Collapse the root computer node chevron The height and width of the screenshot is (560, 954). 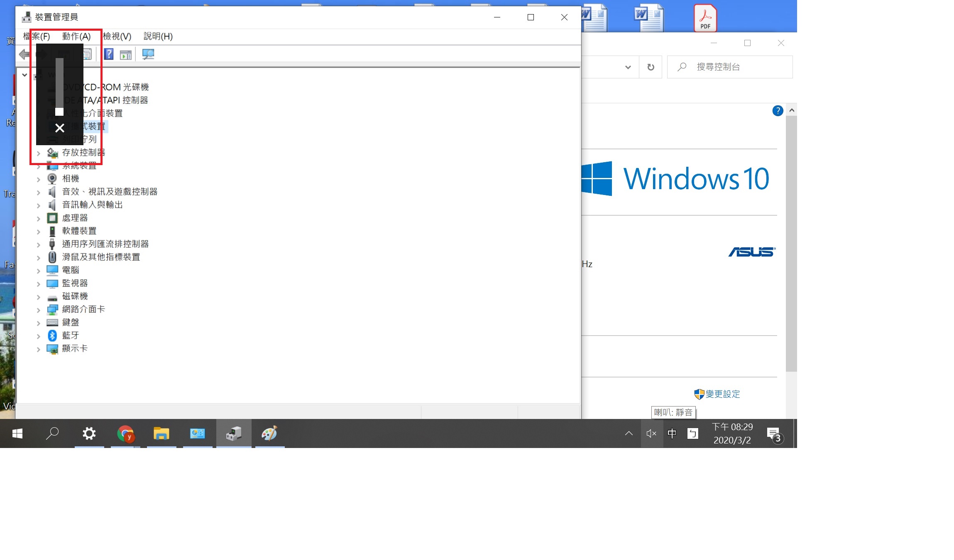click(24, 75)
